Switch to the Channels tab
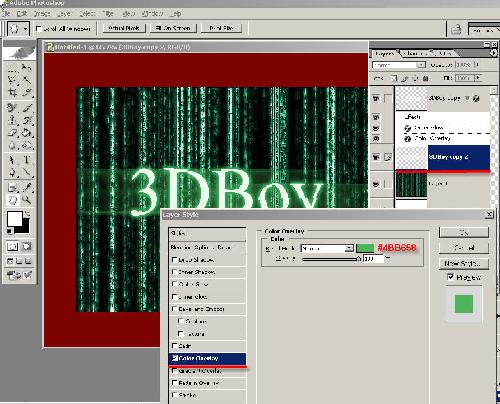 [415, 53]
